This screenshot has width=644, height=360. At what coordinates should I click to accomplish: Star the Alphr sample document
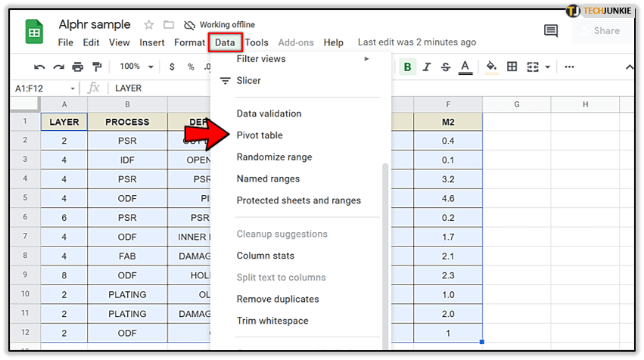[x=149, y=25]
